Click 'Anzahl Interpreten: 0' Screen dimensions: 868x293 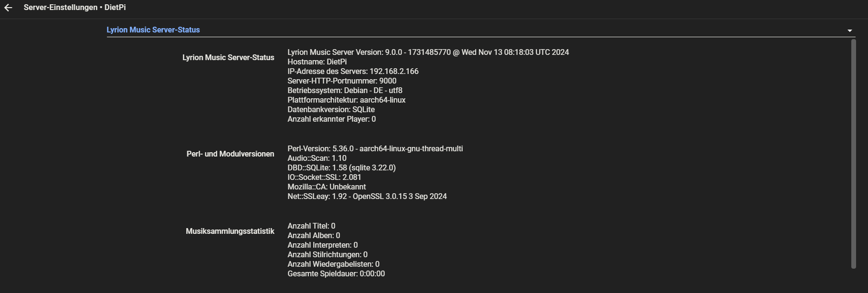coord(322,245)
